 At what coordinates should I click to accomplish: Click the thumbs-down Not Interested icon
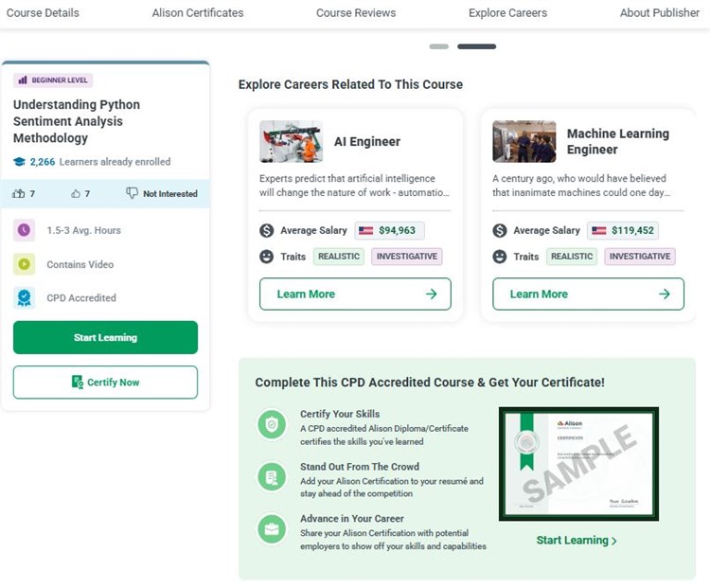click(132, 193)
